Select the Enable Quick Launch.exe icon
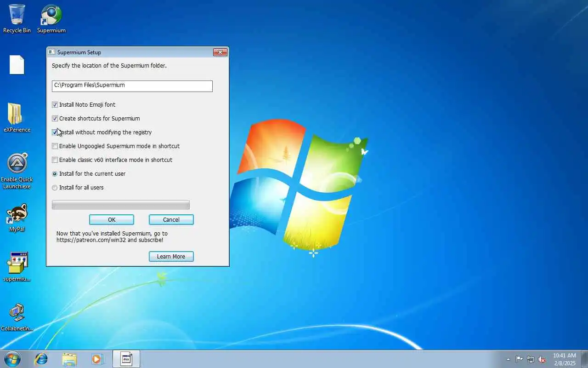Screen dimensions: 588x368 coord(17,171)
